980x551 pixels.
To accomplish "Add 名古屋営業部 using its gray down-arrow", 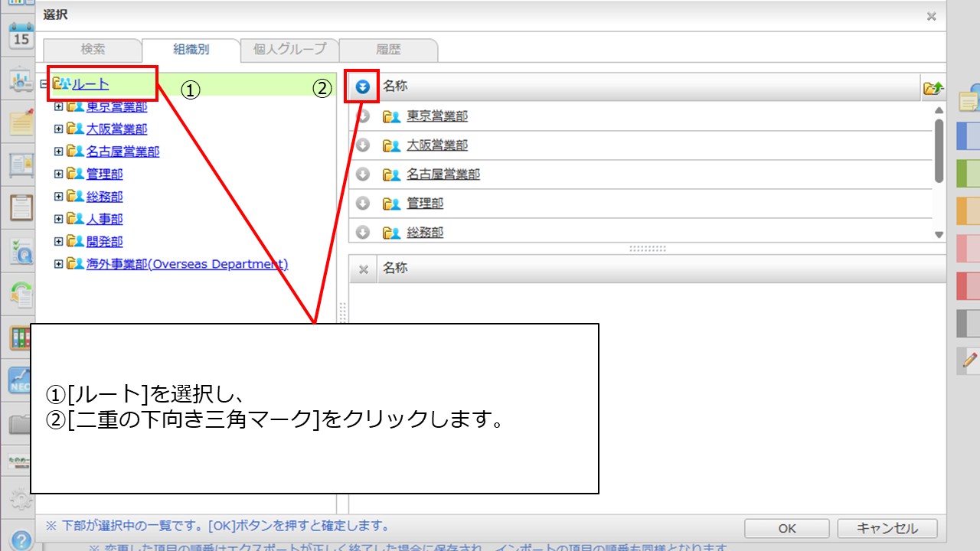I will [363, 174].
